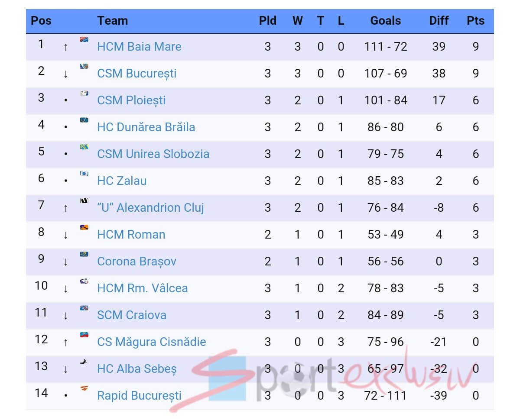Click the Rapid București team logo
520x420 pixels.
[84, 389]
